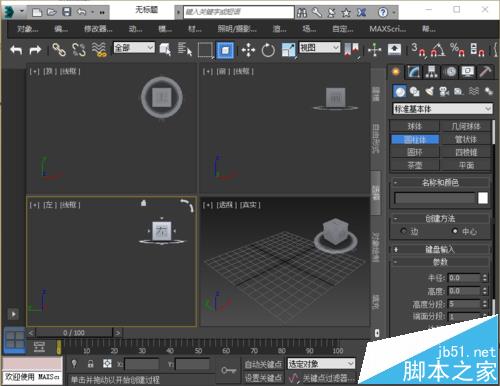Activate the Select and Move tool

[x=248, y=50]
